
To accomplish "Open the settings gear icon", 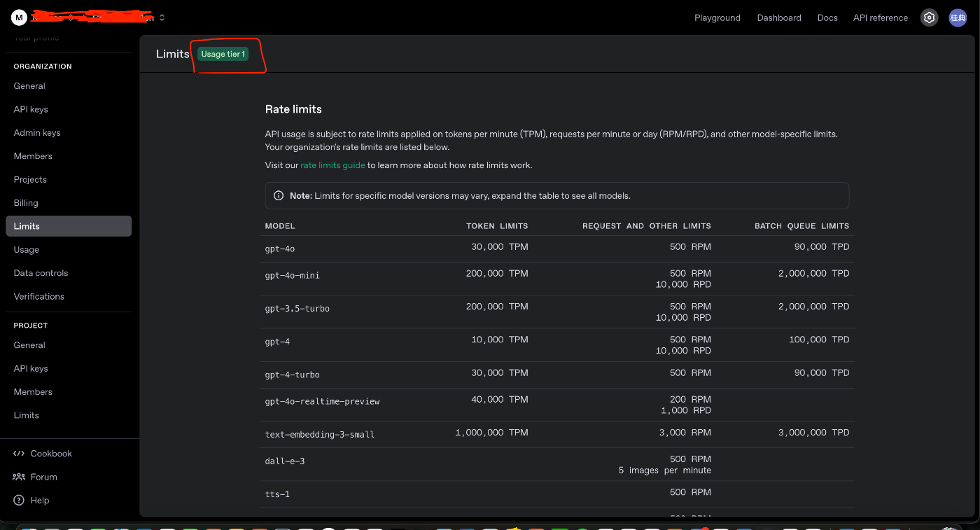I will (x=929, y=18).
